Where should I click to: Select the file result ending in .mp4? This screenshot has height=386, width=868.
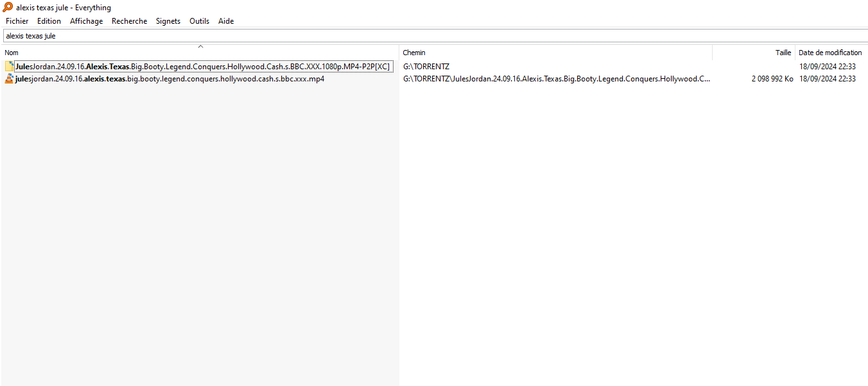169,79
